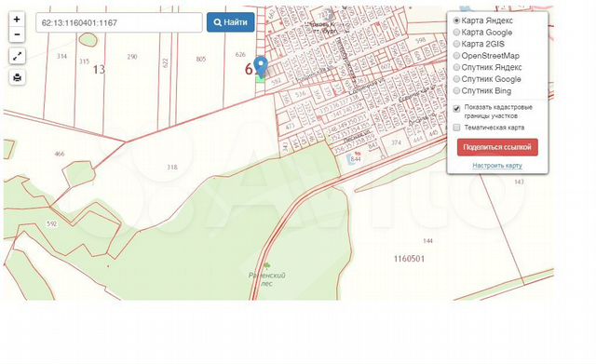The height and width of the screenshot is (364, 596).
Task: Choose the OpenStreetMap base layer
Action: pos(456,56)
